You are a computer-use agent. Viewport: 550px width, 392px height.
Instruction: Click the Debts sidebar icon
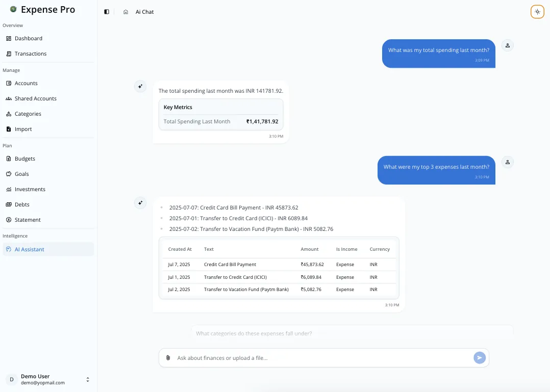9,204
